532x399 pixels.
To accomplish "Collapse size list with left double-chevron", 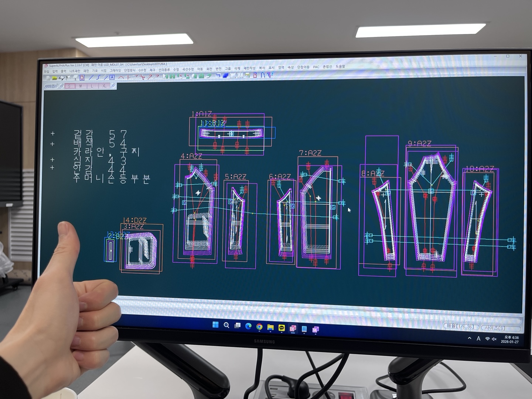I will (x=61, y=86).
